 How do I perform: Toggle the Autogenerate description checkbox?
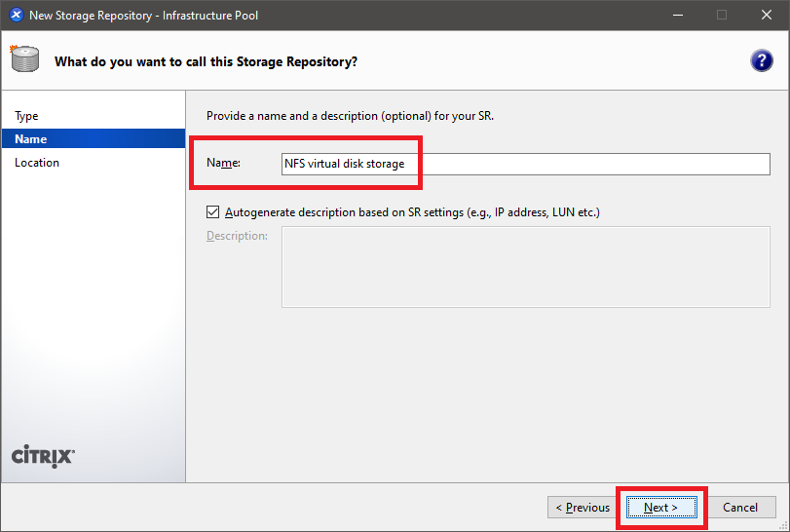(x=213, y=212)
